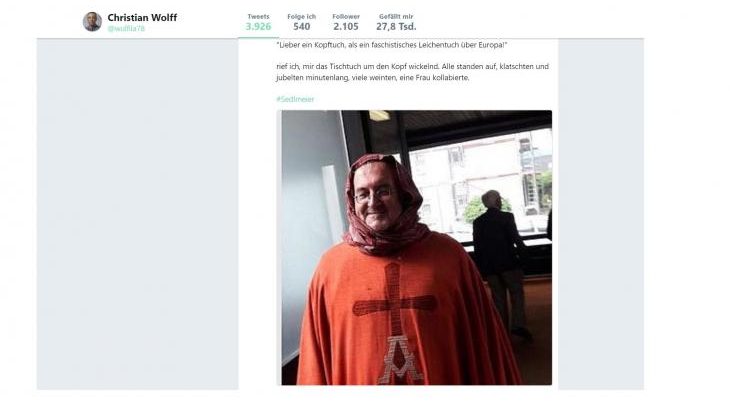
Task: Click the 3.926 tweet count
Action: click(258, 27)
